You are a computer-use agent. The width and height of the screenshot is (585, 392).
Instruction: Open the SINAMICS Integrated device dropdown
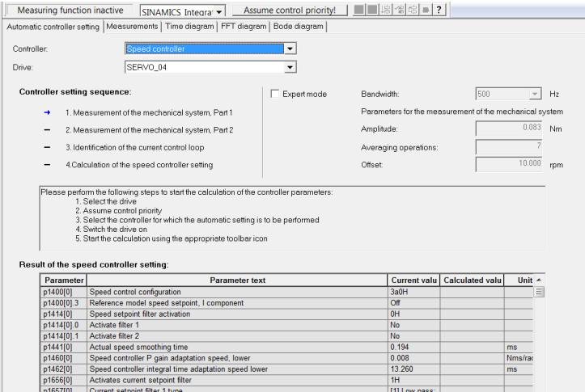219,12
